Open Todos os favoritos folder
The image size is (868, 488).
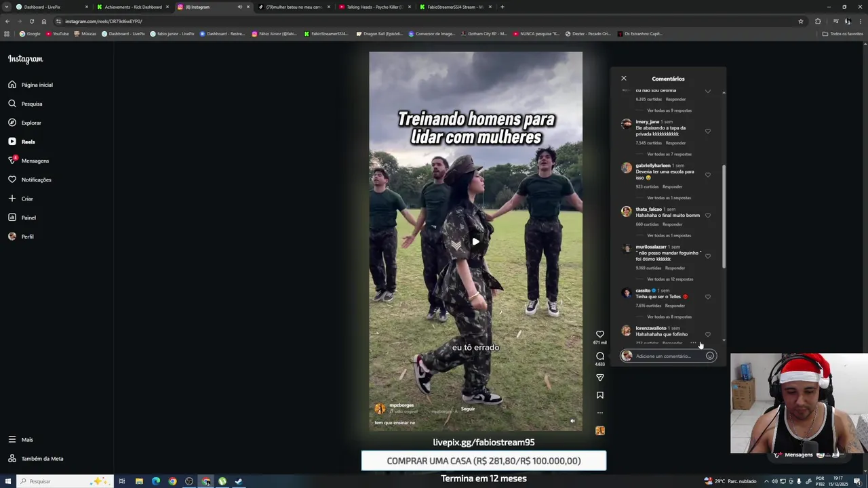click(843, 33)
